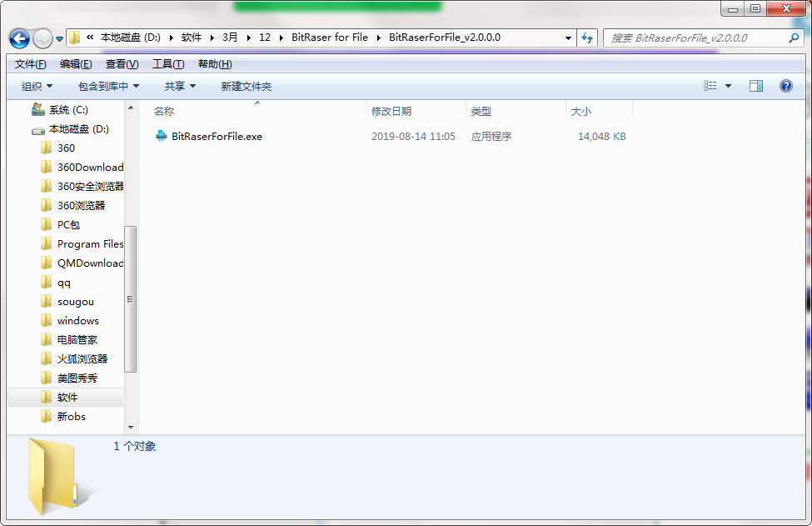Click the search magnifier icon
The image size is (812, 526).
point(794,38)
